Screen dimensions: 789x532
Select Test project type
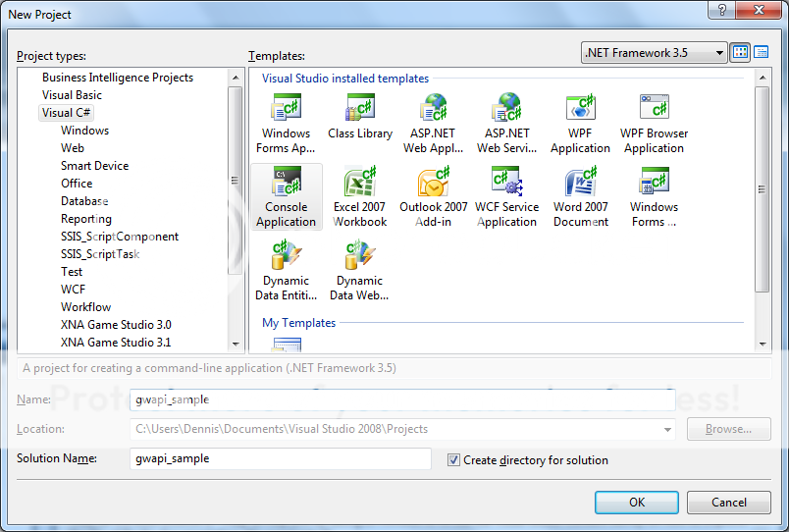click(72, 271)
